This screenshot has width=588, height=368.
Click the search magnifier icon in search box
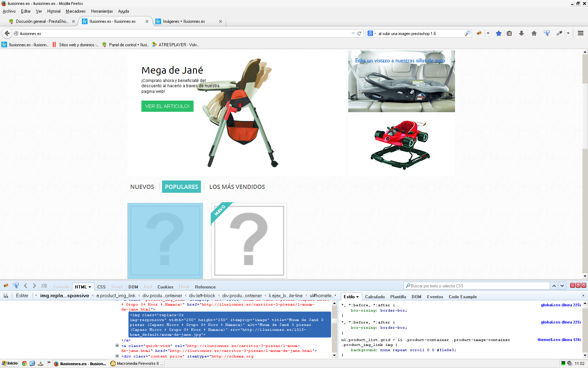pos(467,33)
